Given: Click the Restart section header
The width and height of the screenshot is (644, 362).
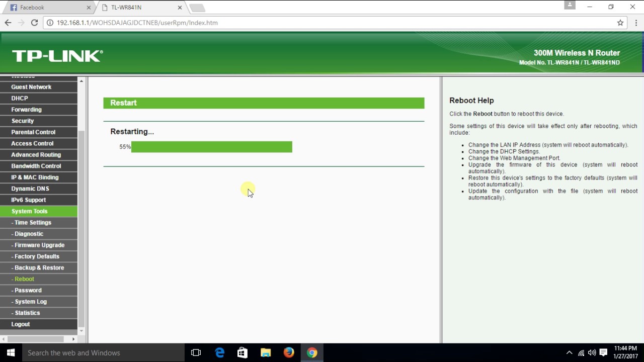Looking at the screenshot, I should click(x=264, y=103).
